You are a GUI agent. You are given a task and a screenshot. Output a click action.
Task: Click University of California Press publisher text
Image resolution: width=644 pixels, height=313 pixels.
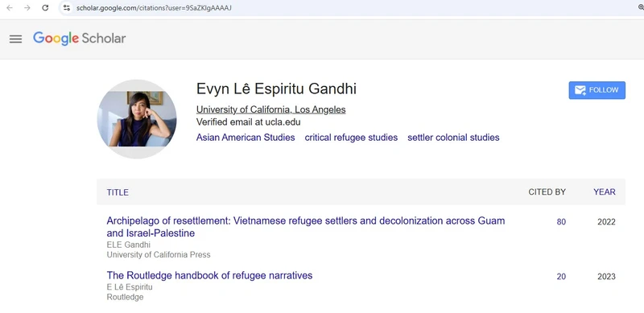point(159,255)
